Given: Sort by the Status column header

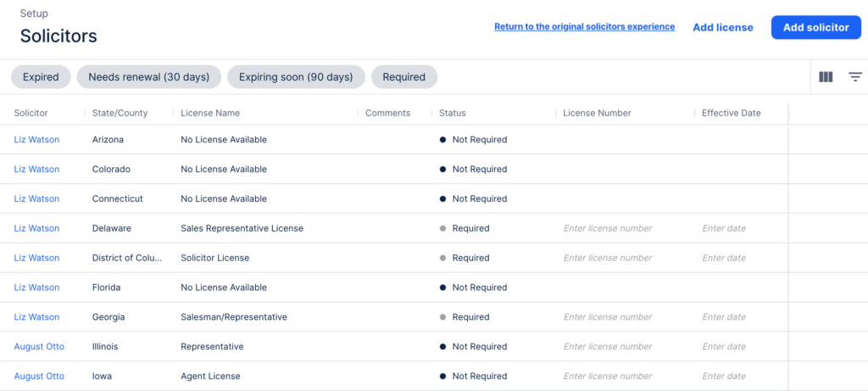Looking at the screenshot, I should click(452, 113).
